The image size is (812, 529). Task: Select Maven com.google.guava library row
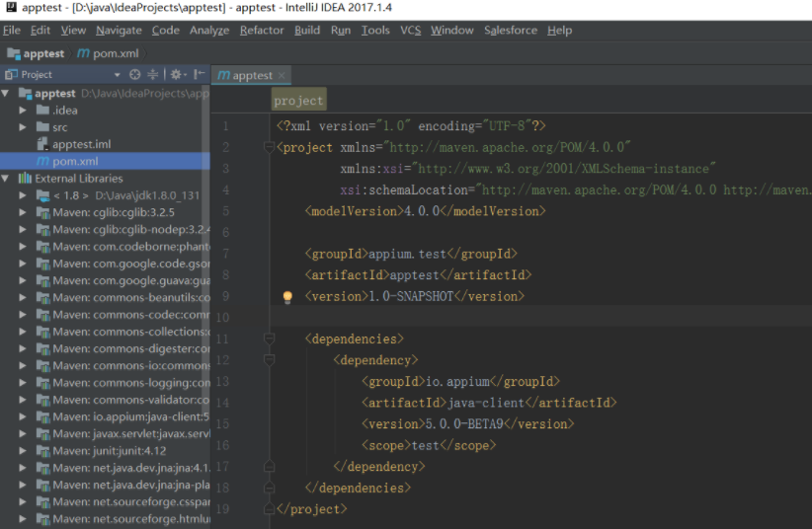[105, 280]
